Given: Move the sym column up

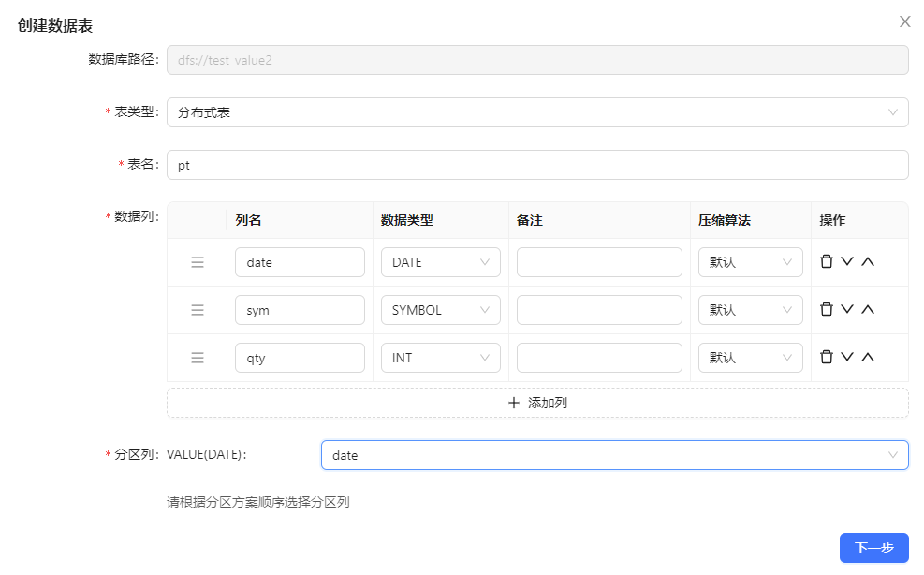Looking at the screenshot, I should pyautogui.click(x=868, y=310).
